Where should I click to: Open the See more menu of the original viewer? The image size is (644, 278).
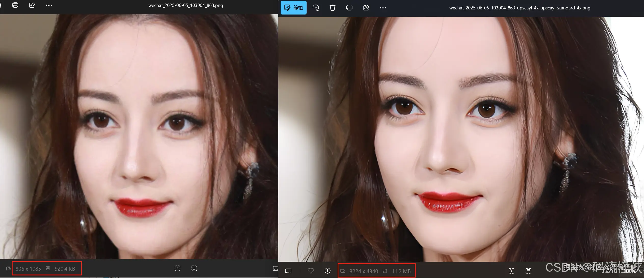(49, 5)
